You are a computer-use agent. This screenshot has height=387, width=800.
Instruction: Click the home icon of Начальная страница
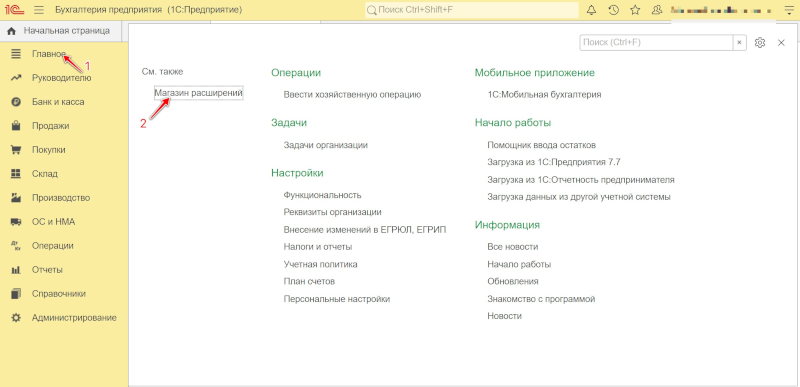(x=12, y=31)
